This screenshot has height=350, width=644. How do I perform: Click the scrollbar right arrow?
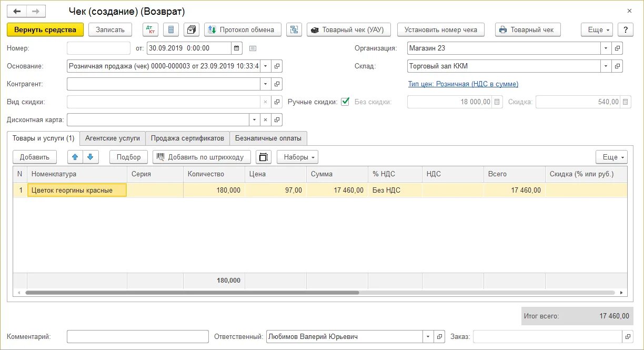click(621, 293)
